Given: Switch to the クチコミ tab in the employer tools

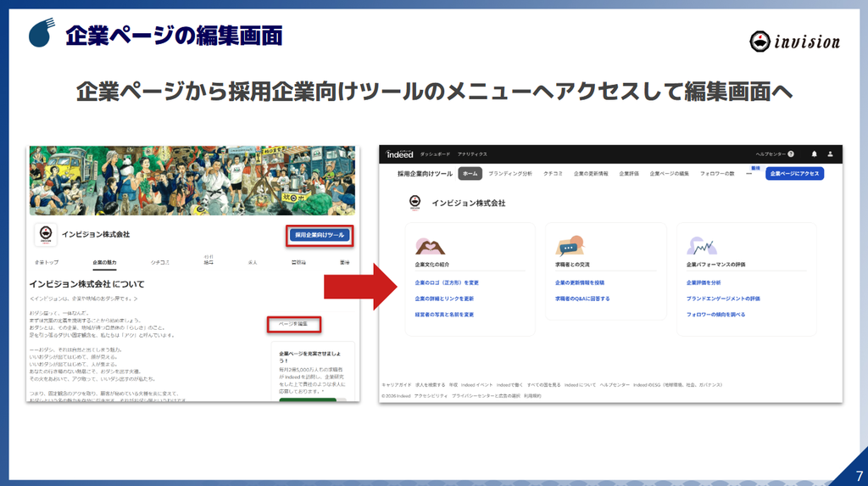Looking at the screenshot, I should [x=553, y=174].
